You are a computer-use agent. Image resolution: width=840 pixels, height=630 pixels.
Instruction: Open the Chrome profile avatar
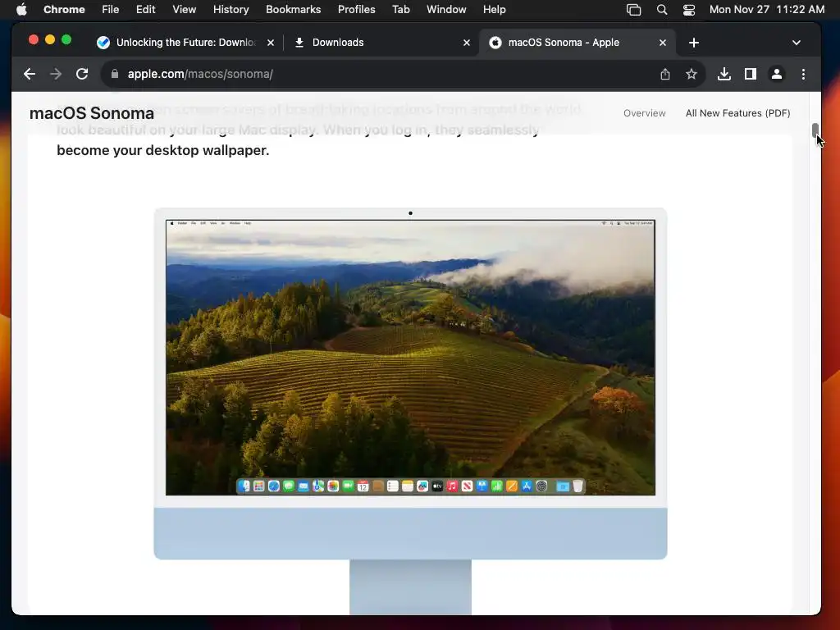tap(776, 74)
